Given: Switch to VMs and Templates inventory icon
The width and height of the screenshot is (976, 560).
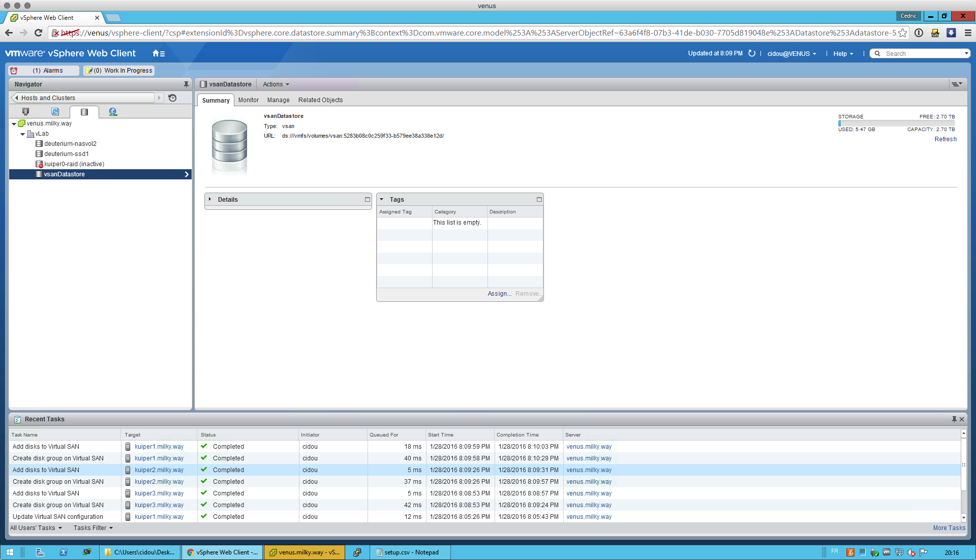Looking at the screenshot, I should 55,112.
